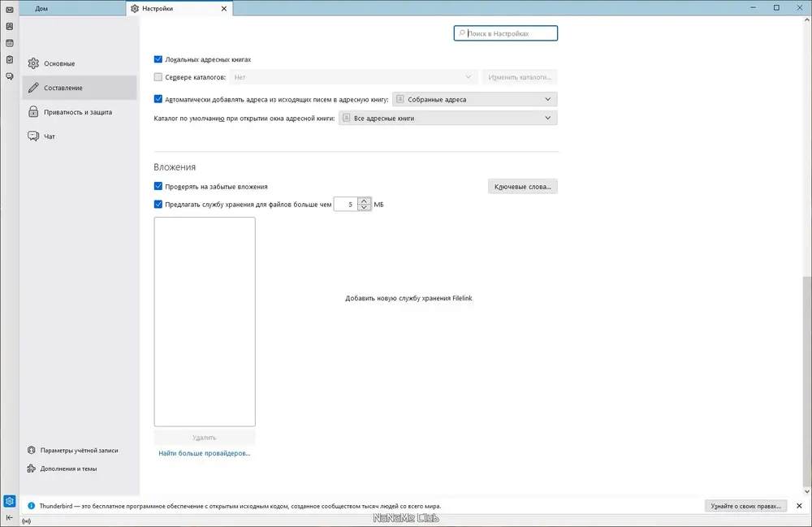Open the Tasks space icon
This screenshot has height=527, width=812.
9,59
